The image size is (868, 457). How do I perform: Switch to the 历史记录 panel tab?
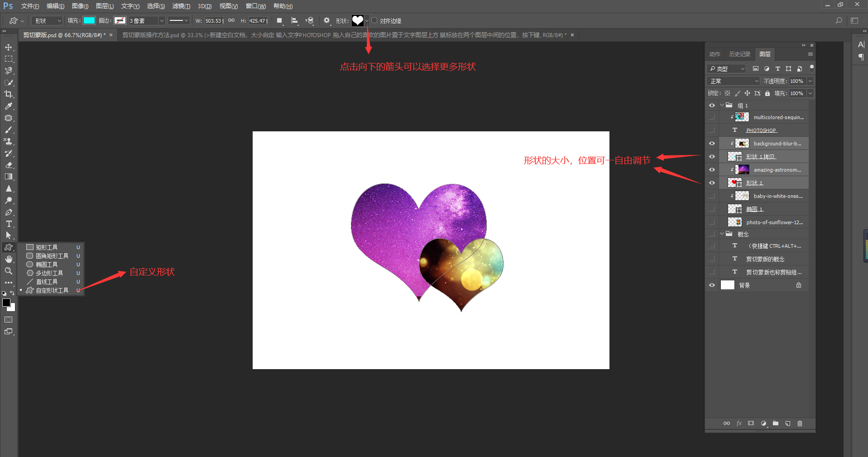[x=739, y=54]
